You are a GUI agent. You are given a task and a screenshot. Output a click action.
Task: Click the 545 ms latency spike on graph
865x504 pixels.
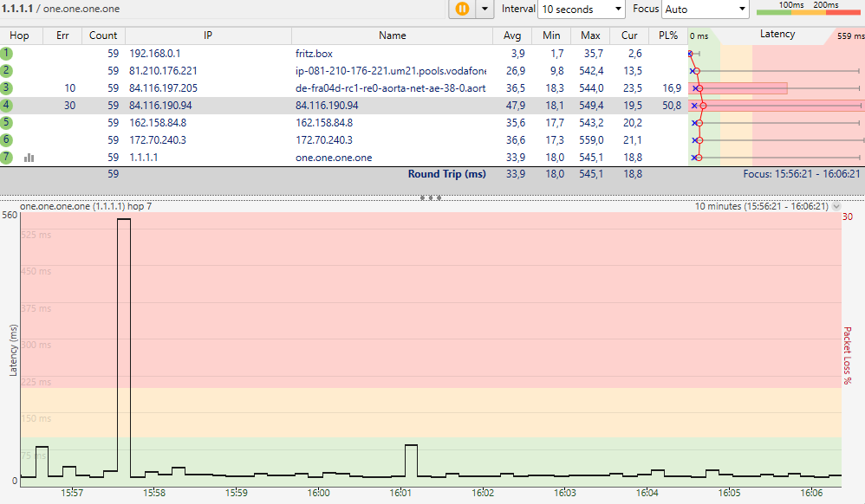124,347
